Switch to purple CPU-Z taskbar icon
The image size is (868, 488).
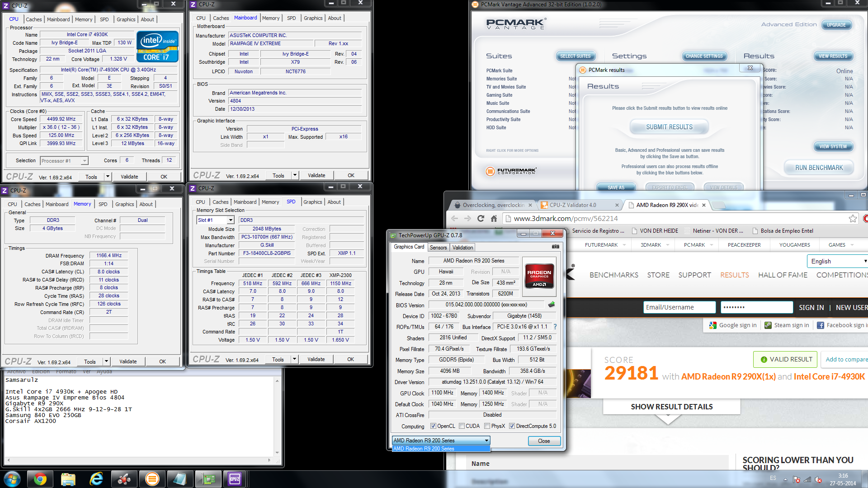pos(235,479)
